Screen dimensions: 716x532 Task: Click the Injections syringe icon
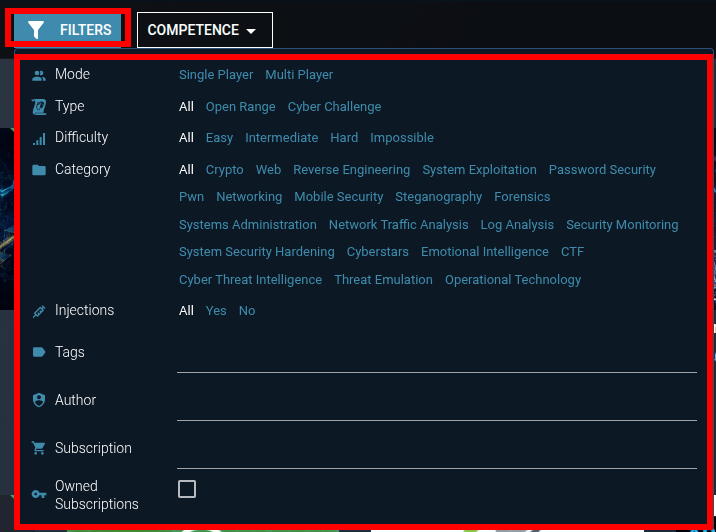pyautogui.click(x=39, y=311)
